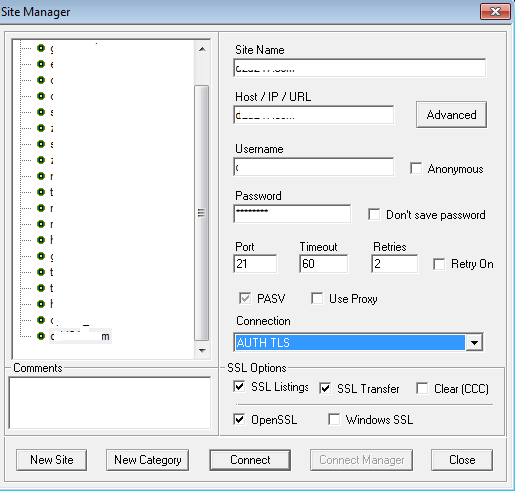The width and height of the screenshot is (515, 491).
Task: Create a New Site
Action: [x=52, y=460]
